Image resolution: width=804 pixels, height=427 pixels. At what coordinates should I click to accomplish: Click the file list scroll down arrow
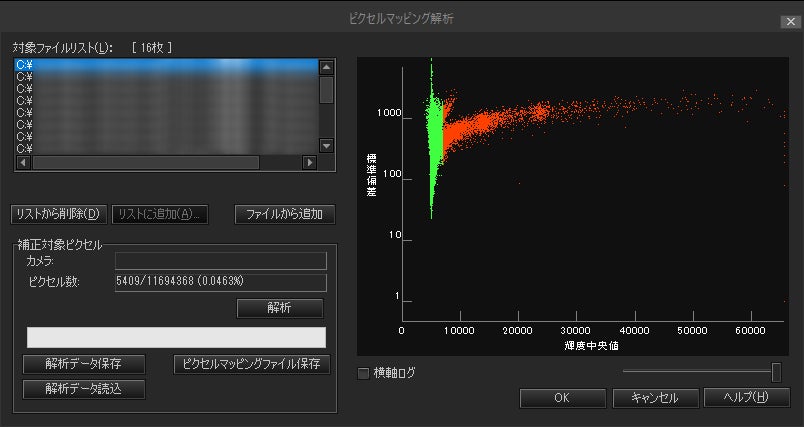pos(327,146)
